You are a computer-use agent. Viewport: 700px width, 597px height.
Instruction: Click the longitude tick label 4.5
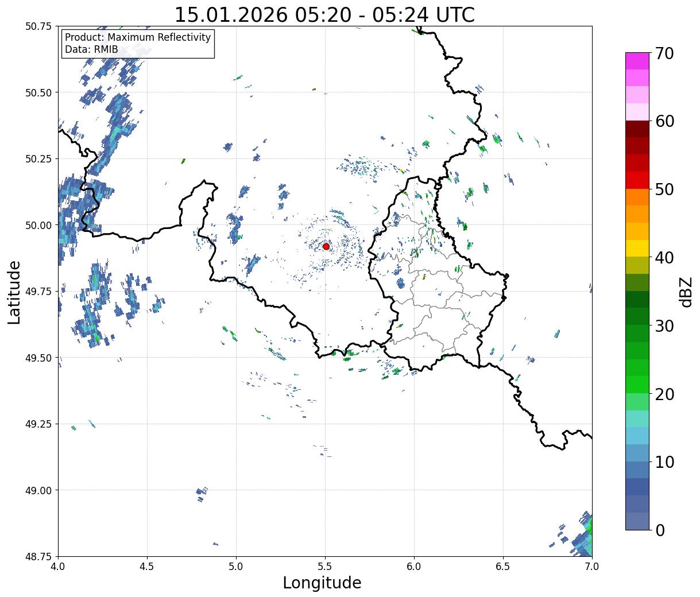[148, 567]
